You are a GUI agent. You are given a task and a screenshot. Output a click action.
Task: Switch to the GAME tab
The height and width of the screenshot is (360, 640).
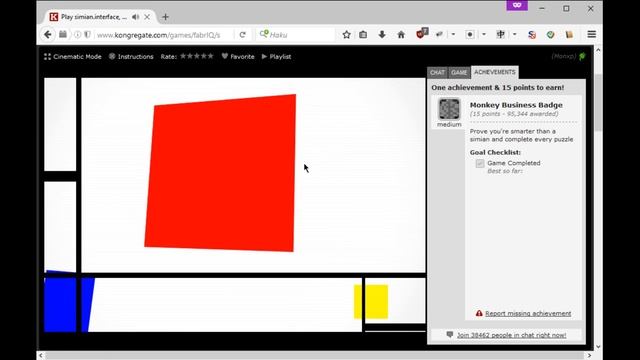459,72
